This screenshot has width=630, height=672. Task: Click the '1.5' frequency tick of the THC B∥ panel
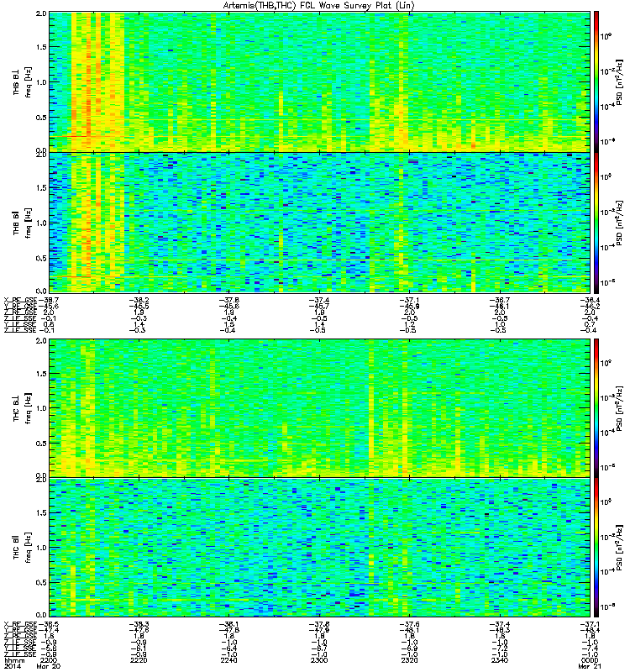[x=41, y=512]
